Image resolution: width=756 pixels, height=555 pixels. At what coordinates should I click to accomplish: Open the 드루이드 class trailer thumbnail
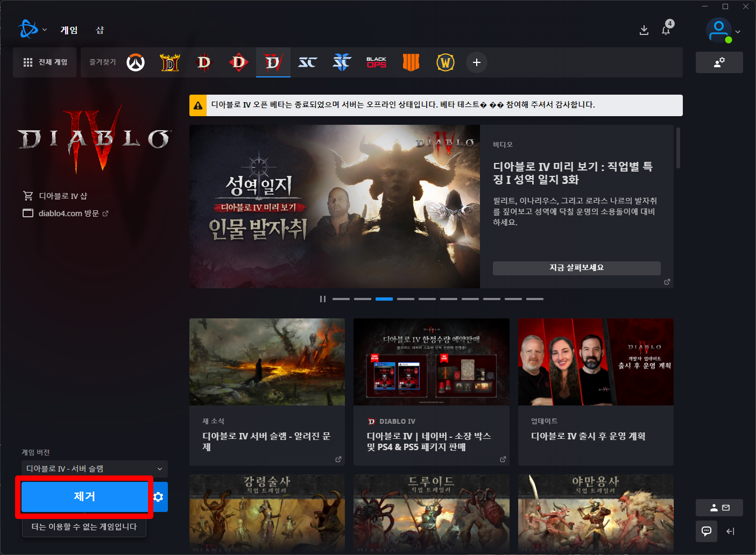click(x=432, y=514)
